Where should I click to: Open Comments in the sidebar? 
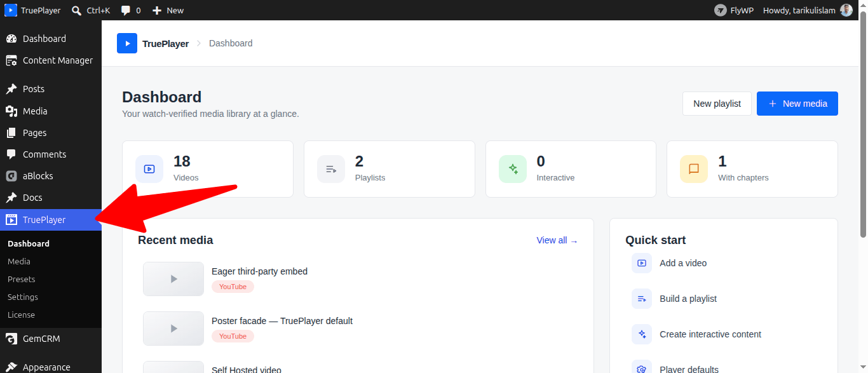click(51, 154)
